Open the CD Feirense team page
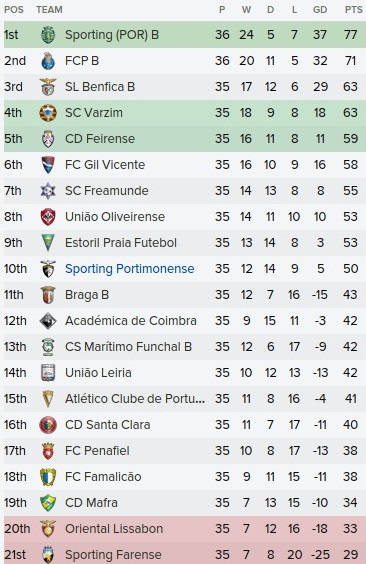The height and width of the screenshot is (564, 366). (100, 139)
